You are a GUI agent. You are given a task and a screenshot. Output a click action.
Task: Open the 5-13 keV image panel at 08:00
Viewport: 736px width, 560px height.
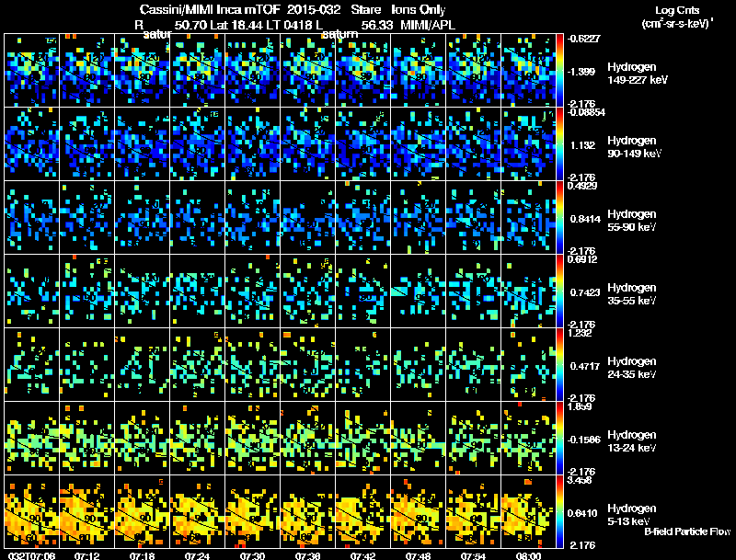(528, 512)
